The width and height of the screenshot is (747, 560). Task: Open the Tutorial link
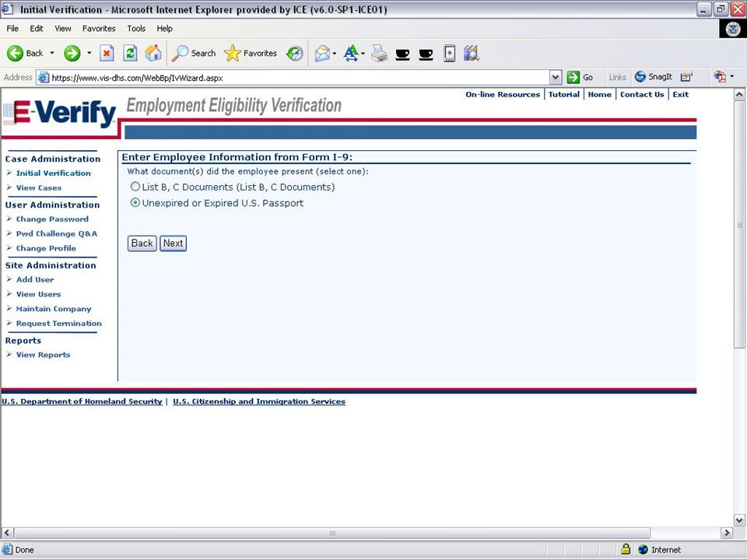564,94
